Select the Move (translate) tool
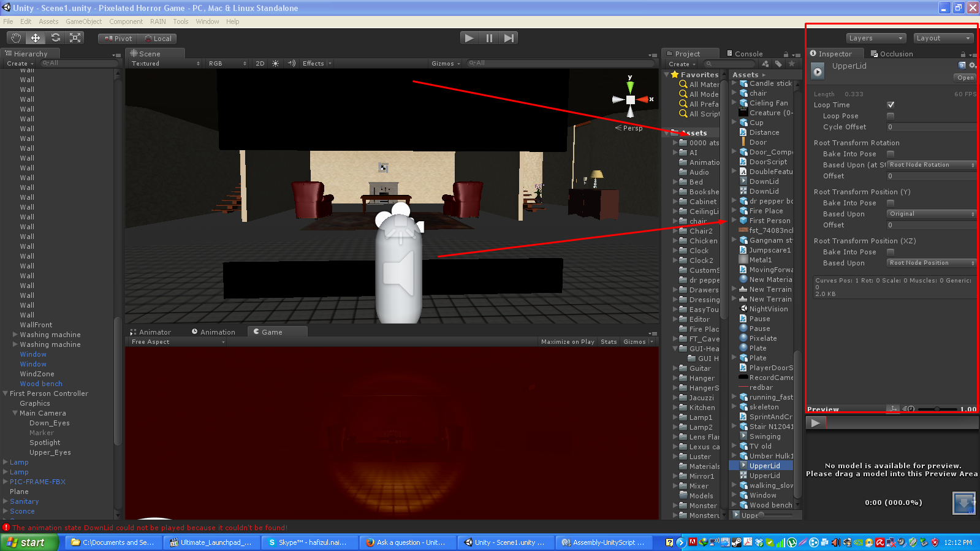 (36, 38)
